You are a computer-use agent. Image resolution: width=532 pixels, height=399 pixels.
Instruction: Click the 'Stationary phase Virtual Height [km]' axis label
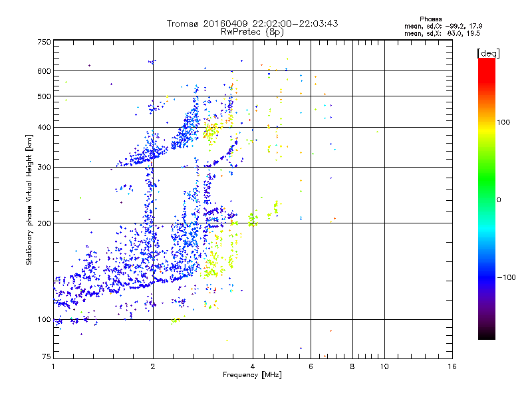(x=29, y=200)
